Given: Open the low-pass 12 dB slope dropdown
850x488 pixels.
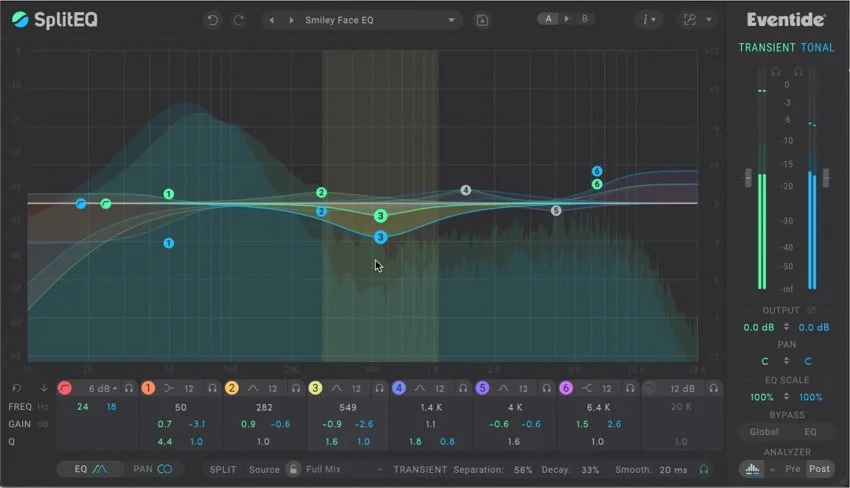Looking at the screenshot, I should pos(682,389).
